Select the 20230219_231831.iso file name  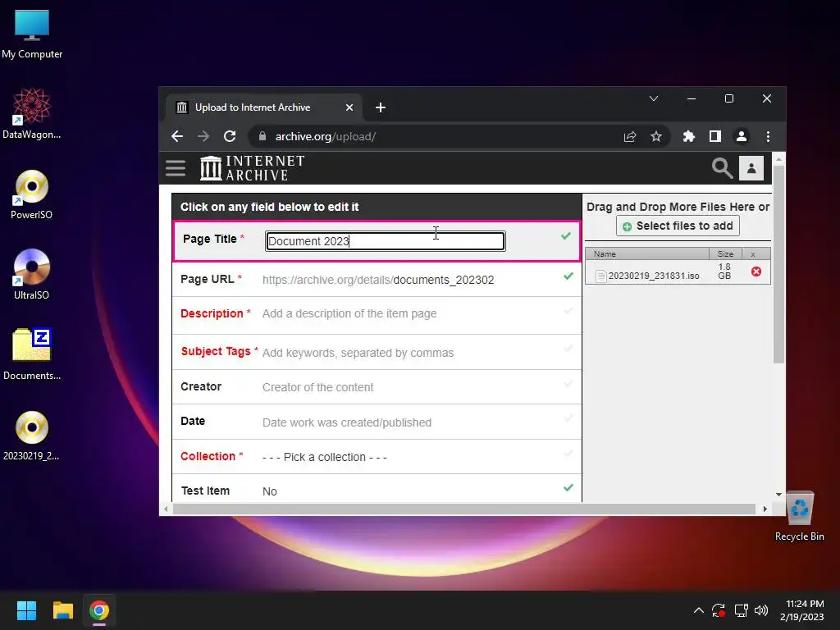click(654, 276)
